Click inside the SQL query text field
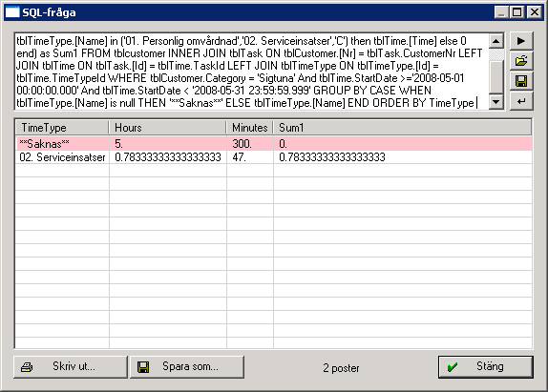 [x=251, y=72]
